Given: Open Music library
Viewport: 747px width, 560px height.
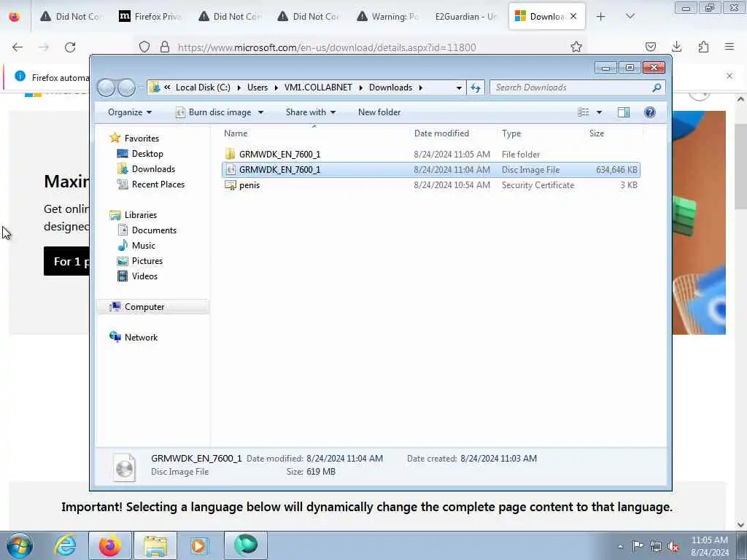Looking at the screenshot, I should 144,246.
